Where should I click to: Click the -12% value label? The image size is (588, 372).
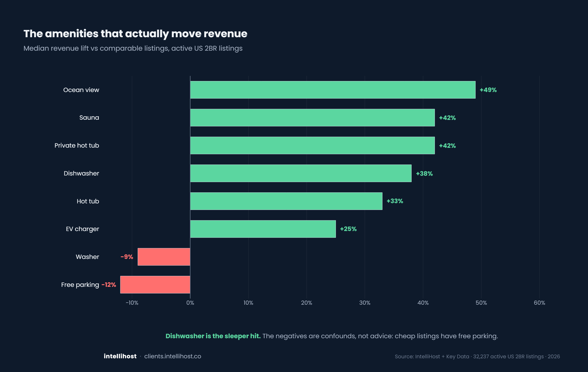pos(109,285)
